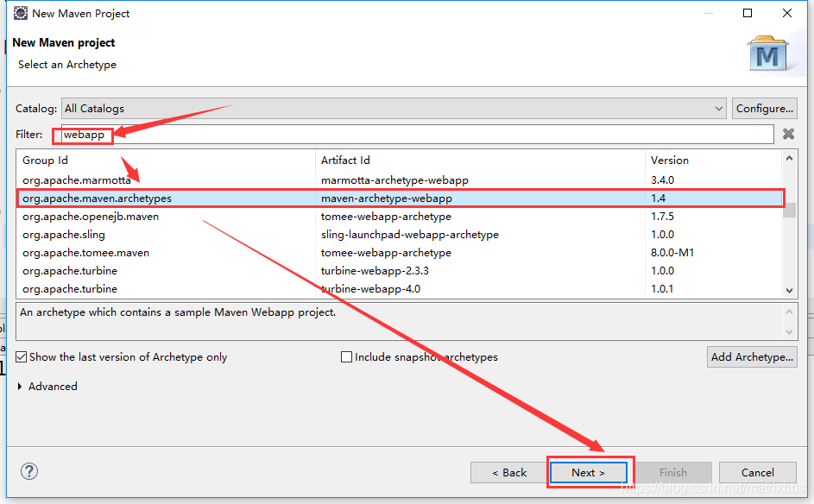The height and width of the screenshot is (504, 814).
Task: Select org.apache.tomee.maven row
Action: tap(400, 253)
